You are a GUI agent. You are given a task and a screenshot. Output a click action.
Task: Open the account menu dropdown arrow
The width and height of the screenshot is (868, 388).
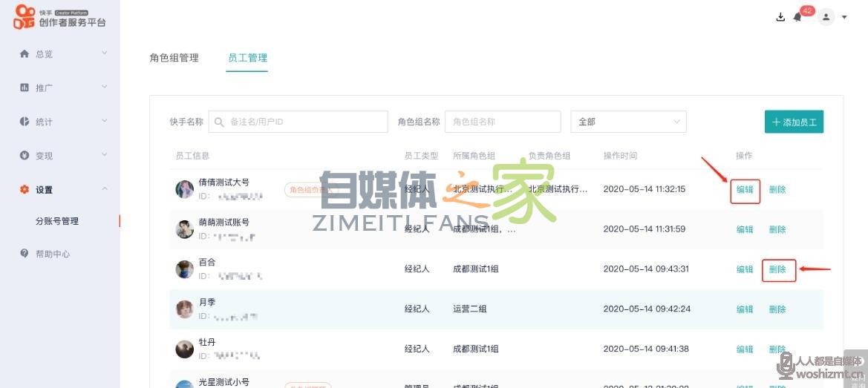(844, 17)
